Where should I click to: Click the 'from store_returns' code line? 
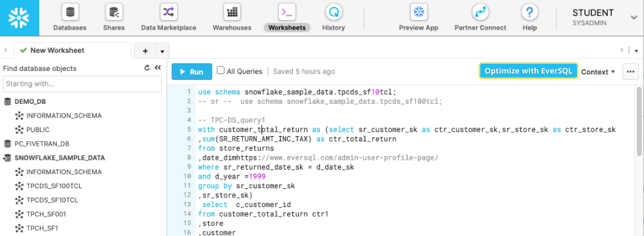click(x=236, y=148)
